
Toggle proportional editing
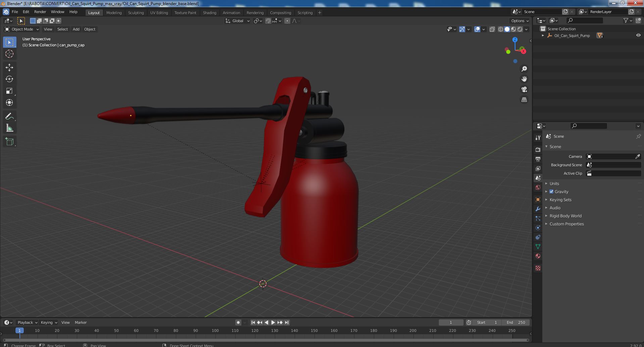tap(287, 21)
